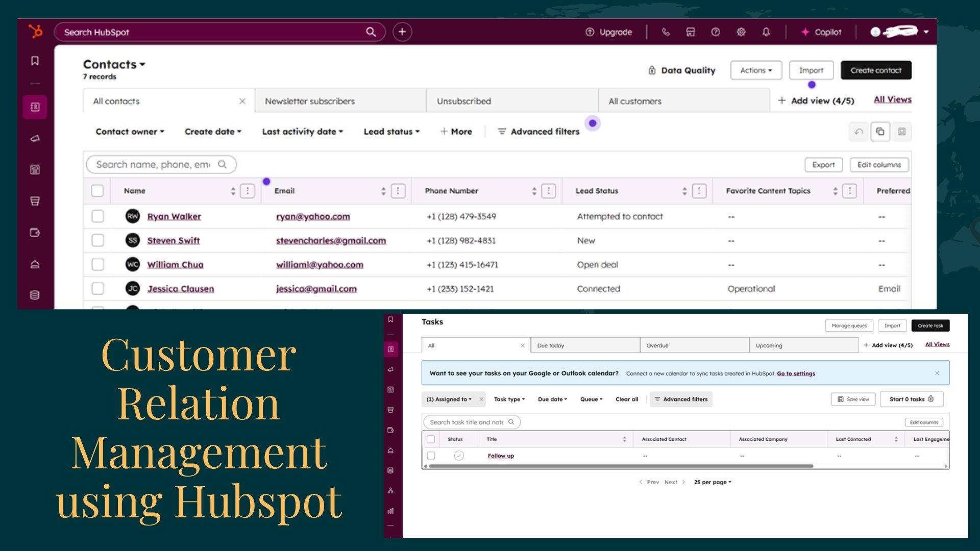Switch to the Overdue tasks tab
The width and height of the screenshot is (980, 551).
(x=694, y=345)
